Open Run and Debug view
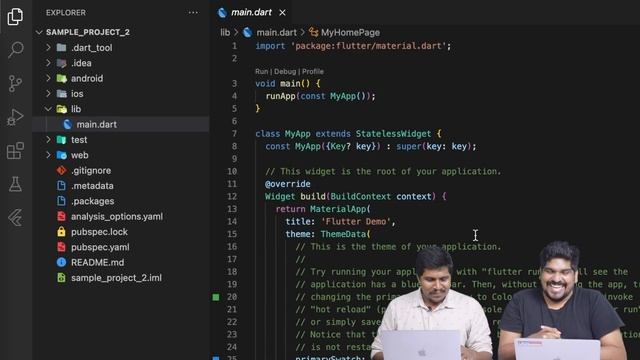The image size is (640, 360). pyautogui.click(x=16, y=117)
